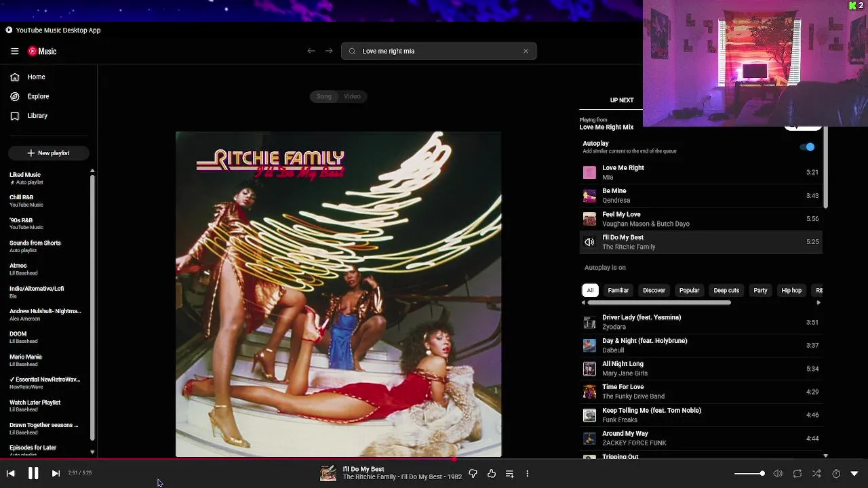Image resolution: width=868 pixels, height=488 pixels.
Task: Create a new playlist
Action: coord(48,153)
